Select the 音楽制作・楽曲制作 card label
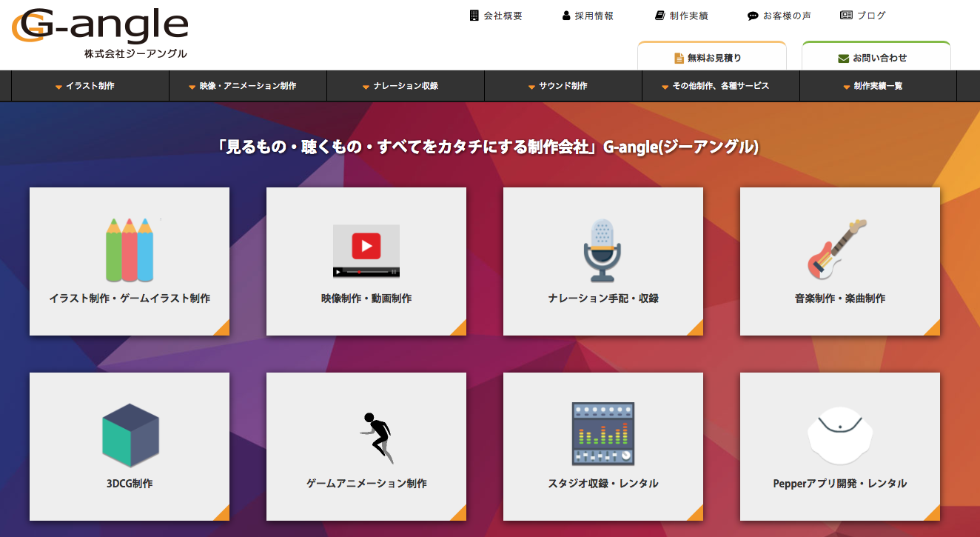 840,298
